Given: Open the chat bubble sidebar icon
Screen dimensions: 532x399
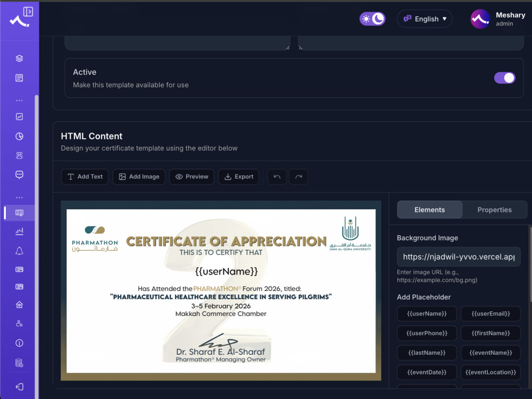Looking at the screenshot, I should [x=19, y=174].
